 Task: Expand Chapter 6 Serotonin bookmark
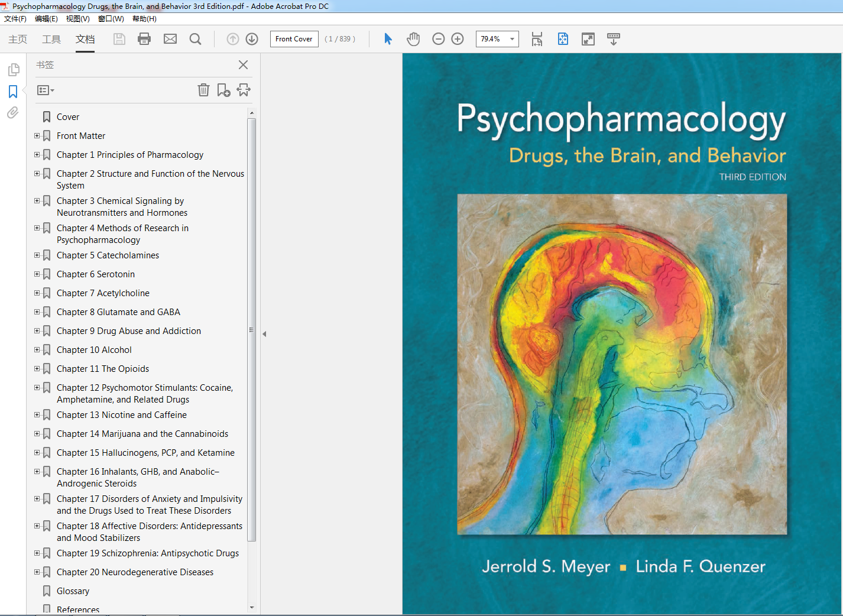37,274
